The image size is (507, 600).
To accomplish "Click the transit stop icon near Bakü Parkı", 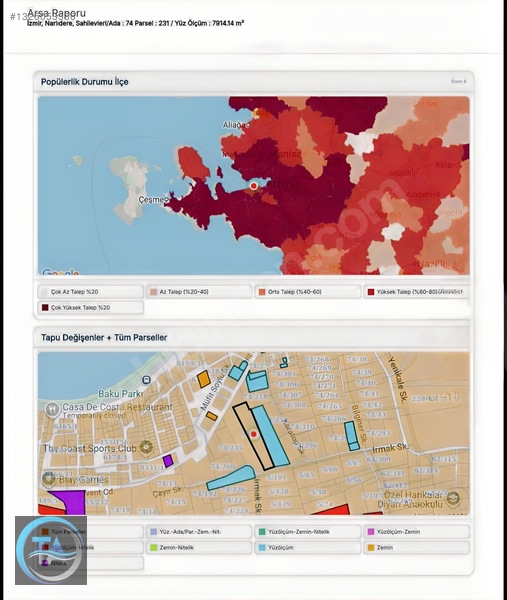I will click(x=146, y=380).
